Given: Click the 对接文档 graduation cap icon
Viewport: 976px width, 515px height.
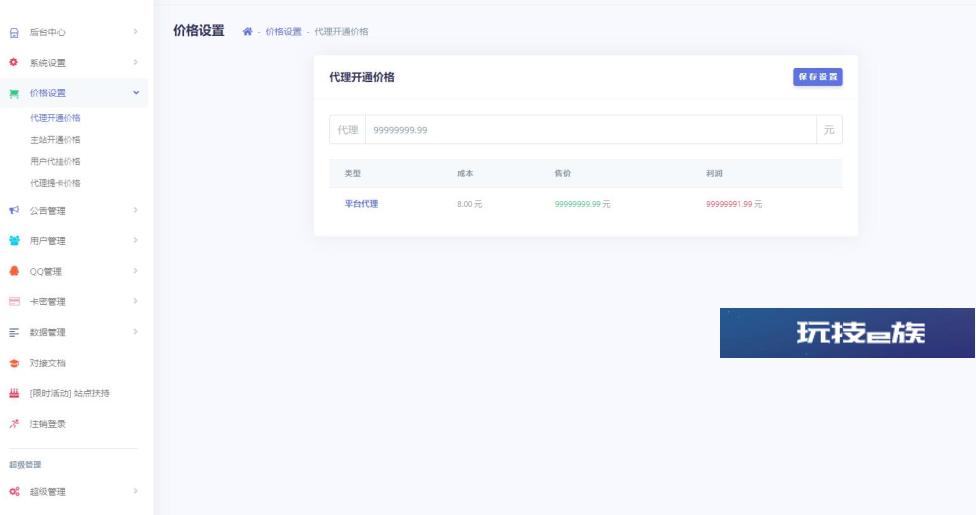Looking at the screenshot, I should (14, 363).
